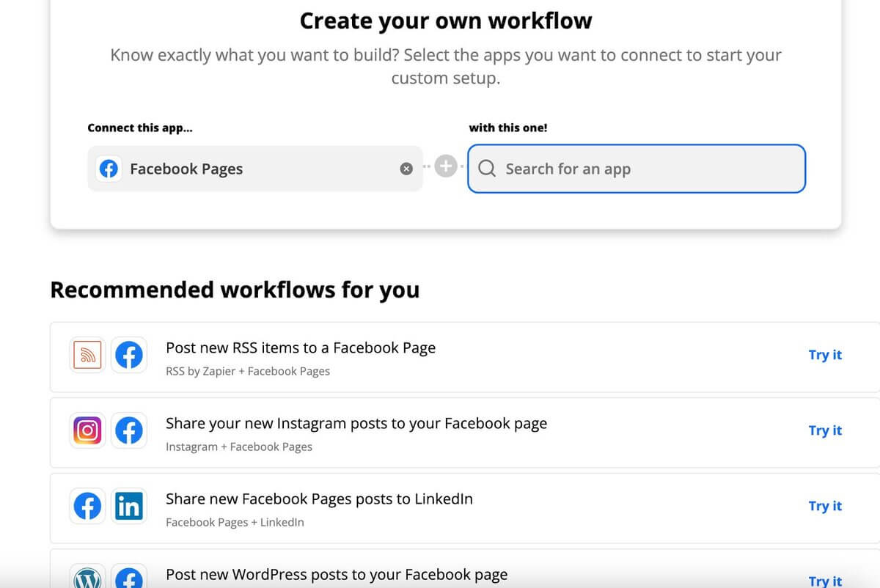Click the WordPress icon in the bottom workflow
The height and width of the screenshot is (588, 880).
point(87,578)
